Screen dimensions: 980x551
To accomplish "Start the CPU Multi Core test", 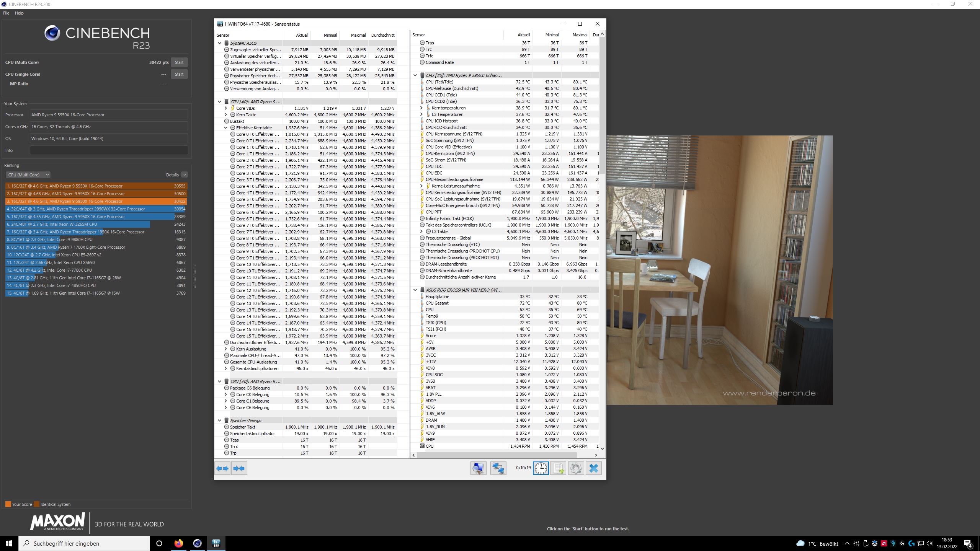I will [x=179, y=62].
